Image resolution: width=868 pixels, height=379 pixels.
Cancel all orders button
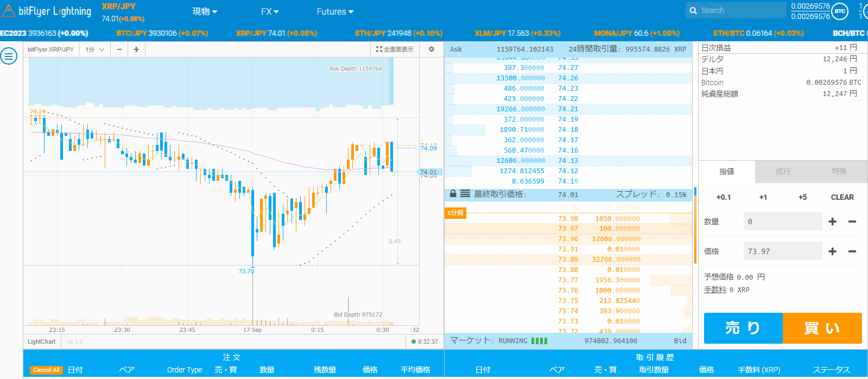point(46,370)
